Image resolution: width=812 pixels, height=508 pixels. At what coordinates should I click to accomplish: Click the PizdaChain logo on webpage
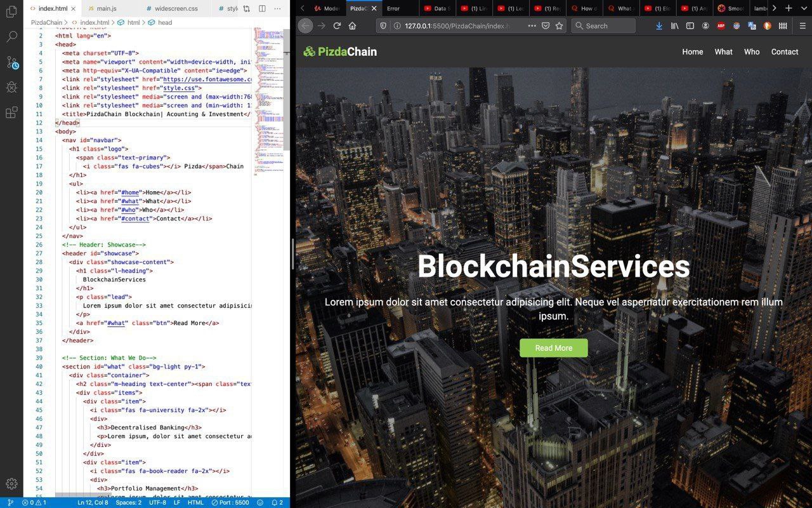pyautogui.click(x=340, y=51)
